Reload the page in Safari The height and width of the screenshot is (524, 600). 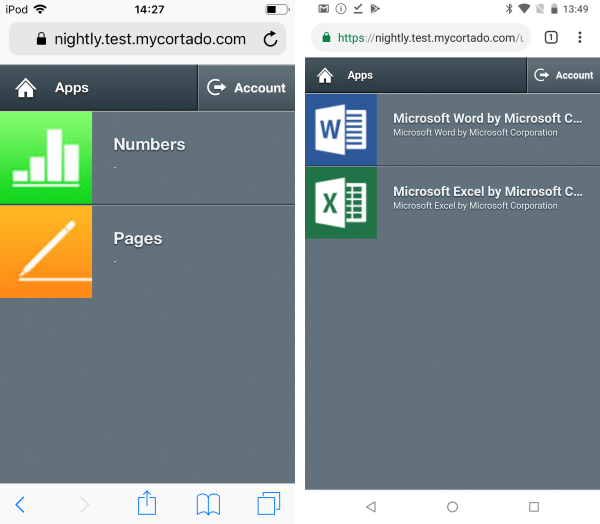point(270,39)
